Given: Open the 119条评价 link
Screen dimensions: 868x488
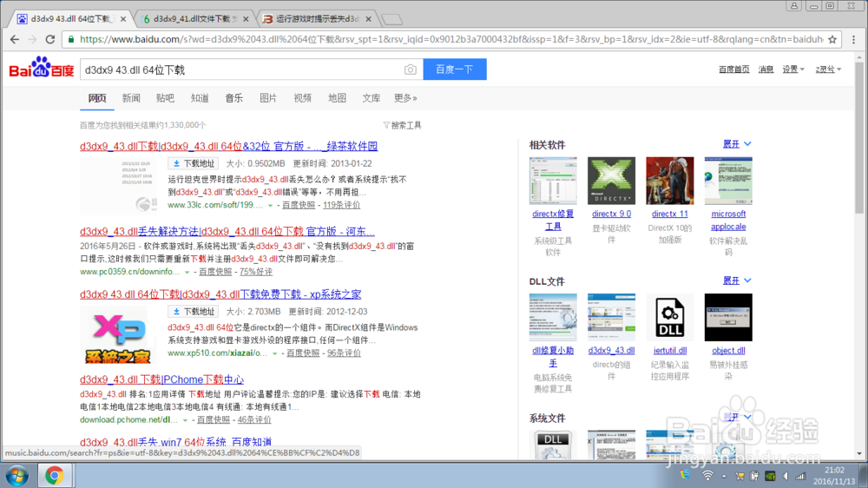Looking at the screenshot, I should click(x=341, y=205).
